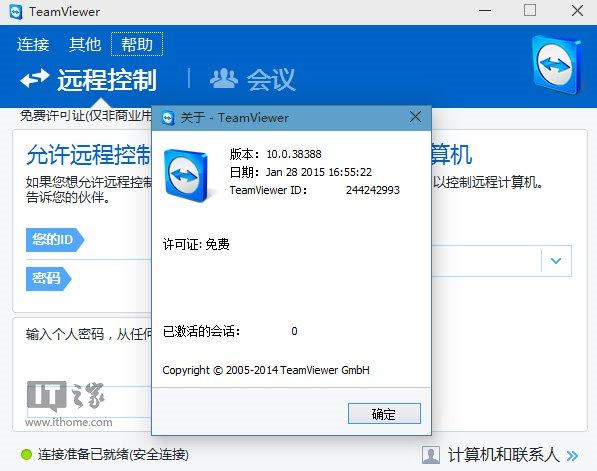The height and width of the screenshot is (471, 597).
Task: Click the 连接准备已就绪(安全连接) status text
Action: pyautogui.click(x=113, y=455)
